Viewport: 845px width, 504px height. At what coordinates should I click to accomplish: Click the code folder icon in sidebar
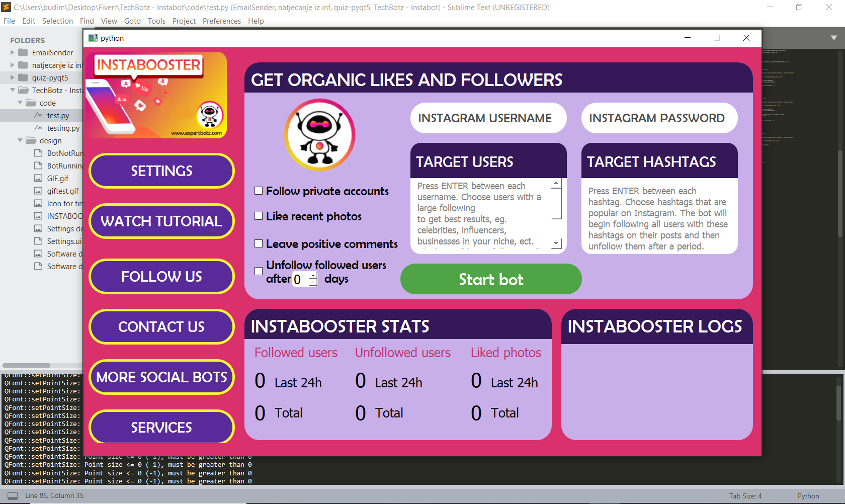tap(31, 103)
